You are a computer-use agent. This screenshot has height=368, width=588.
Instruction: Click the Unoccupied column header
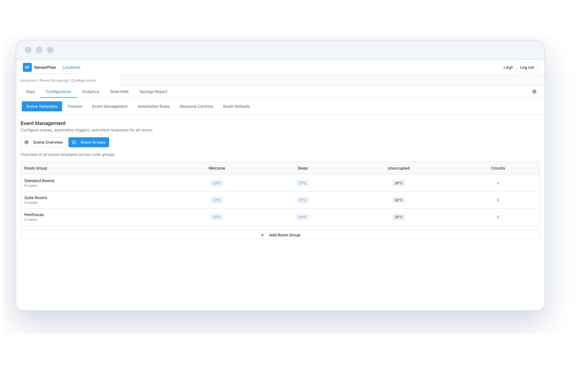[x=399, y=168]
